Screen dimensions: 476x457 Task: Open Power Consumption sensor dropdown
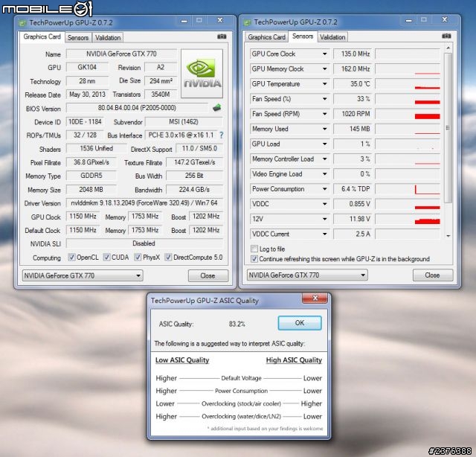[324, 189]
